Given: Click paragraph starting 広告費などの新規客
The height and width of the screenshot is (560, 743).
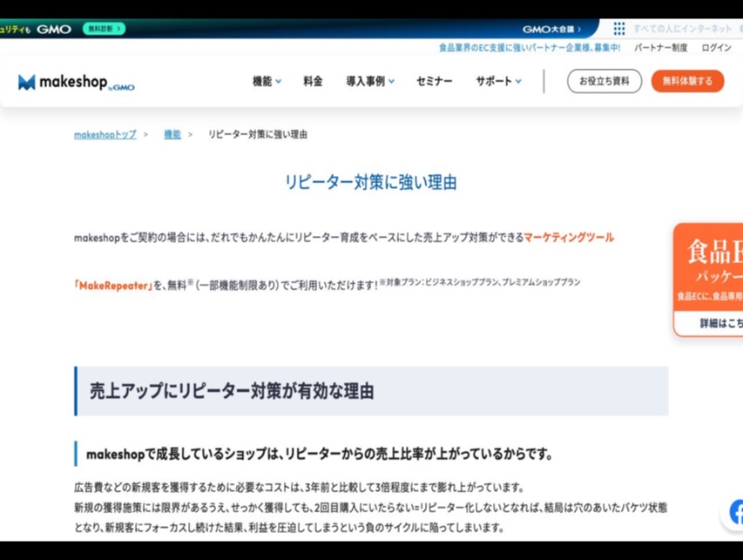Looking at the screenshot, I should click(x=299, y=488).
